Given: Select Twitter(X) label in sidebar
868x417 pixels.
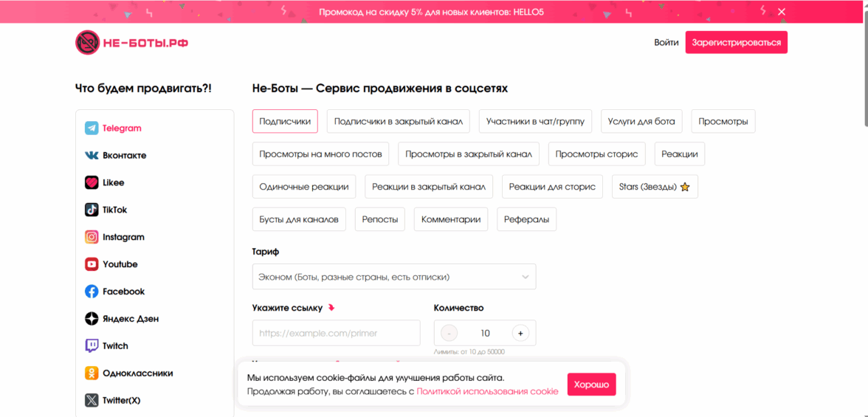Looking at the screenshot, I should (122, 400).
